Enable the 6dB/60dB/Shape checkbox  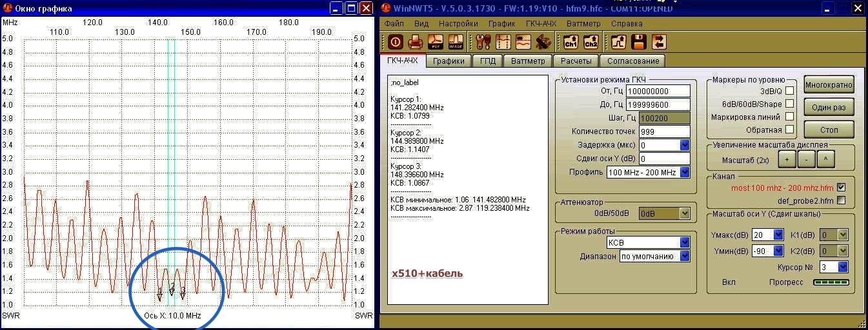point(789,104)
